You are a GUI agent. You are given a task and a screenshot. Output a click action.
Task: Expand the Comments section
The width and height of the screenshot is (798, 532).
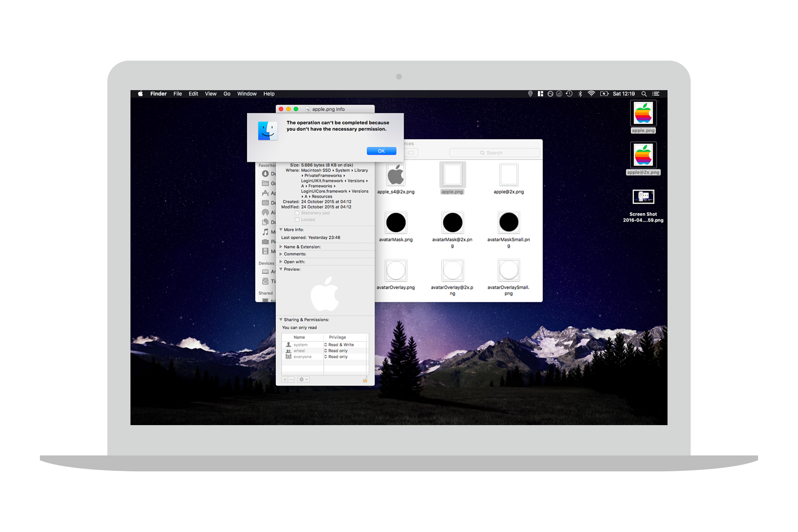(281, 254)
